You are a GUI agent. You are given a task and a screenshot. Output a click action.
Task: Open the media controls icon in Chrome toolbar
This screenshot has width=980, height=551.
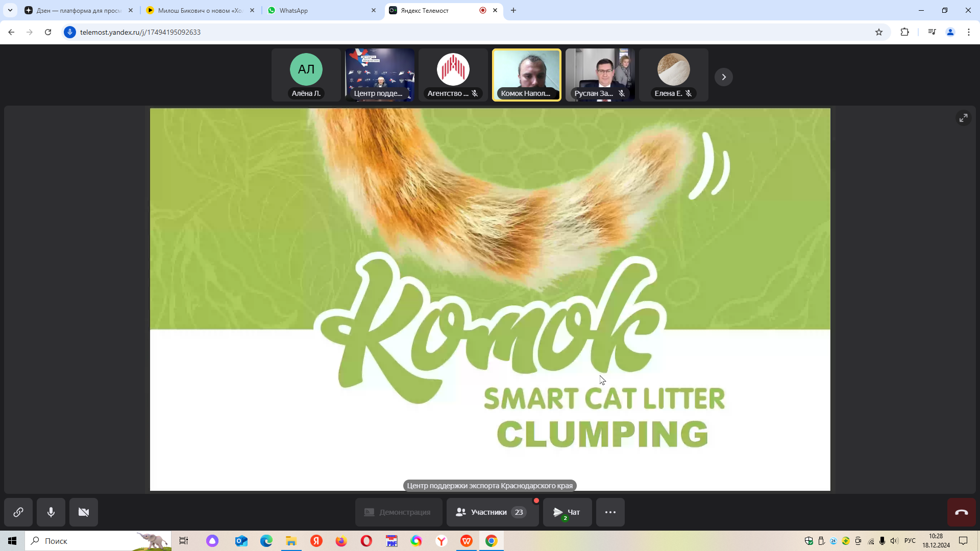coord(932,32)
